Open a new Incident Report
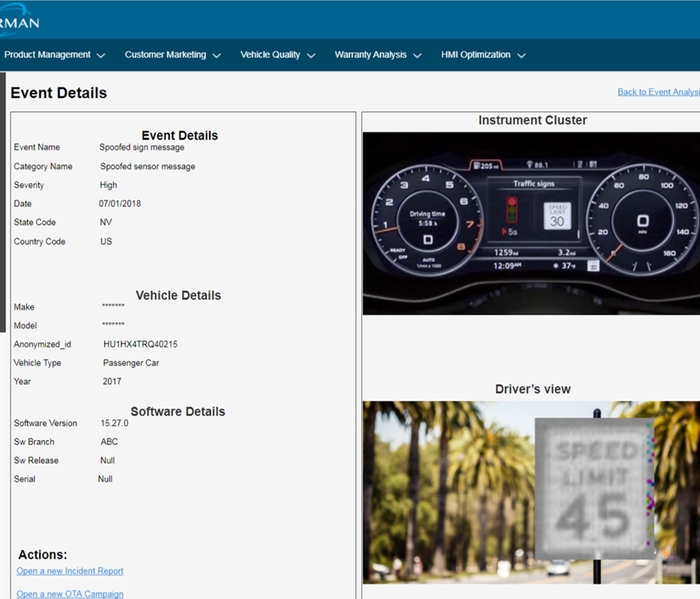 tap(70, 571)
